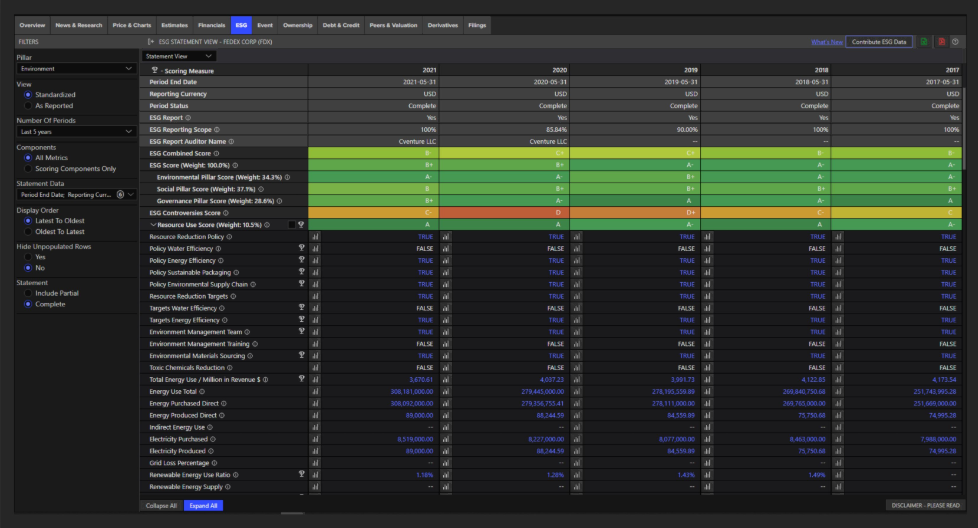Click the What's New link

[826, 42]
